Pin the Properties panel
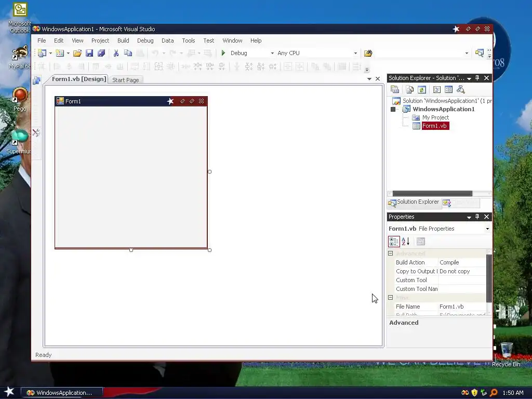 477,217
